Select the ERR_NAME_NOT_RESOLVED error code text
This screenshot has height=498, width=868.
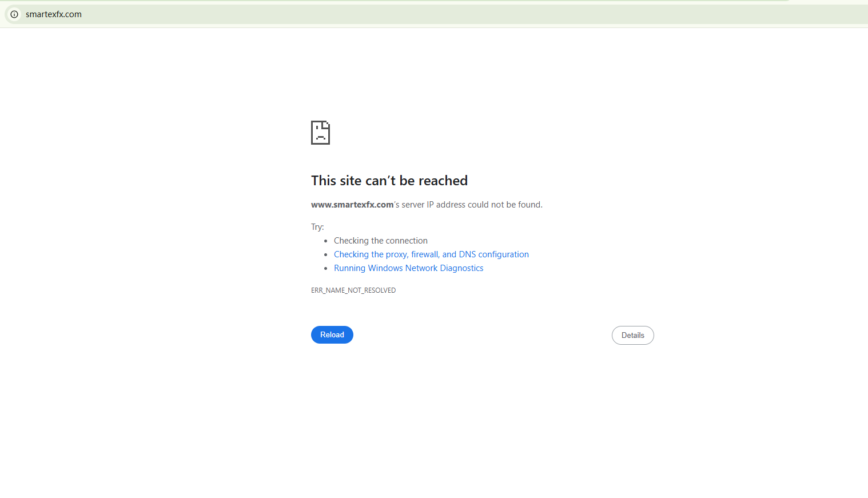[x=353, y=290]
